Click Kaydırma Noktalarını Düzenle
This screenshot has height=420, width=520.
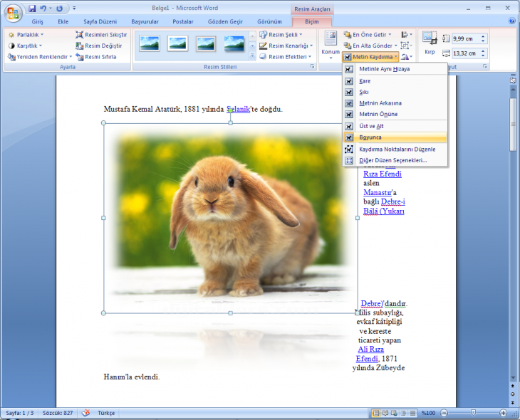coord(395,149)
